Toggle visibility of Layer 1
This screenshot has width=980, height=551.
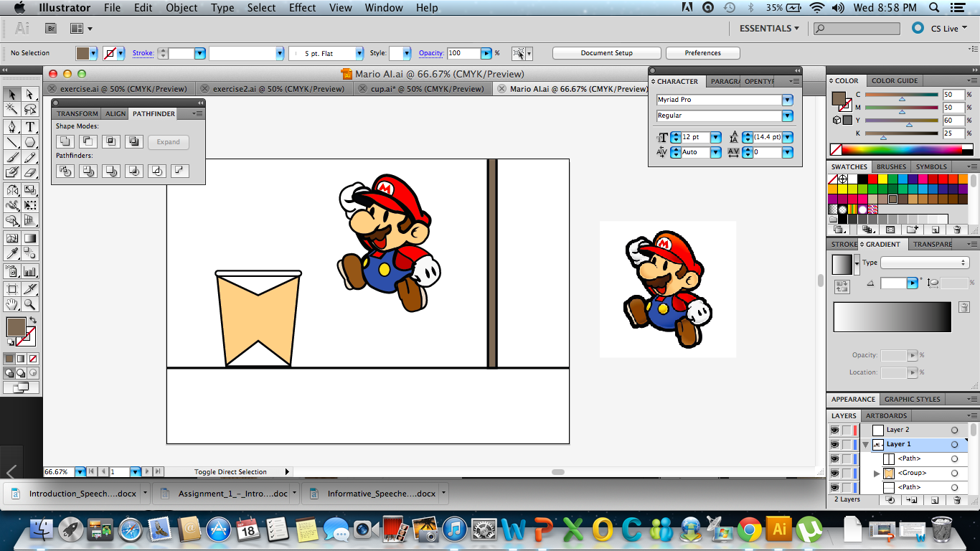pos(834,444)
